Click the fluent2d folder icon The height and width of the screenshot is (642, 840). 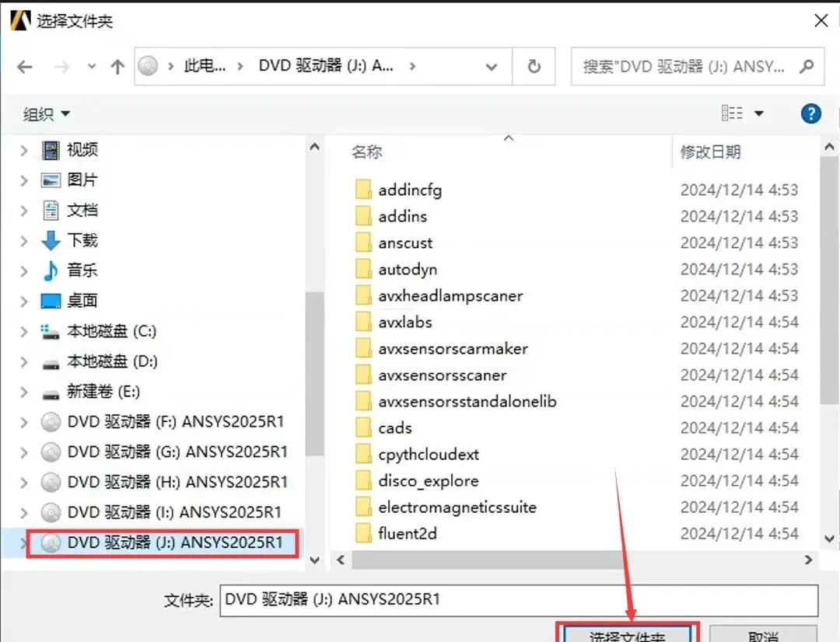coord(363,533)
